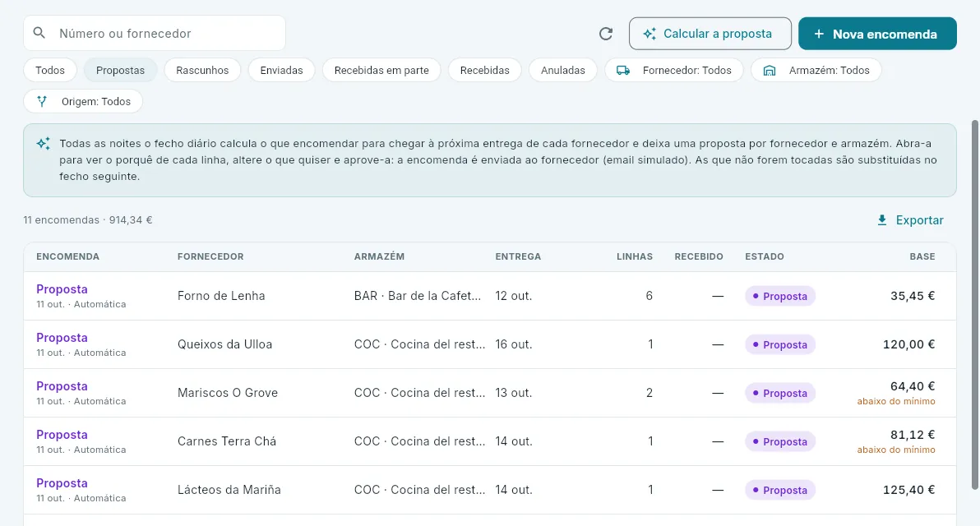Select the Todos filter chip
Image resolution: width=980 pixels, height=526 pixels.
point(50,70)
